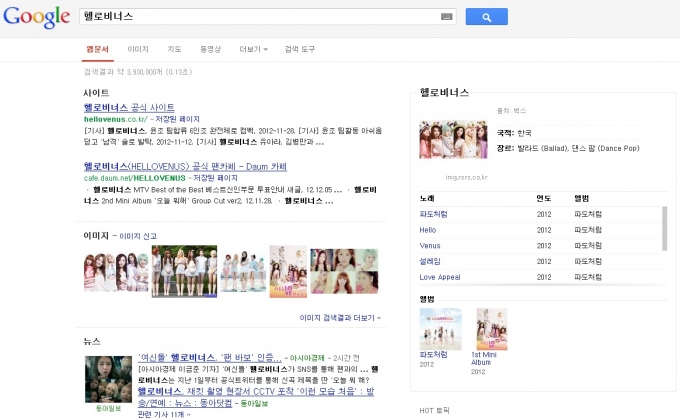The width and height of the screenshot is (680, 419).
Task: Click the 앨범 column header in song table
Action: coord(582,198)
